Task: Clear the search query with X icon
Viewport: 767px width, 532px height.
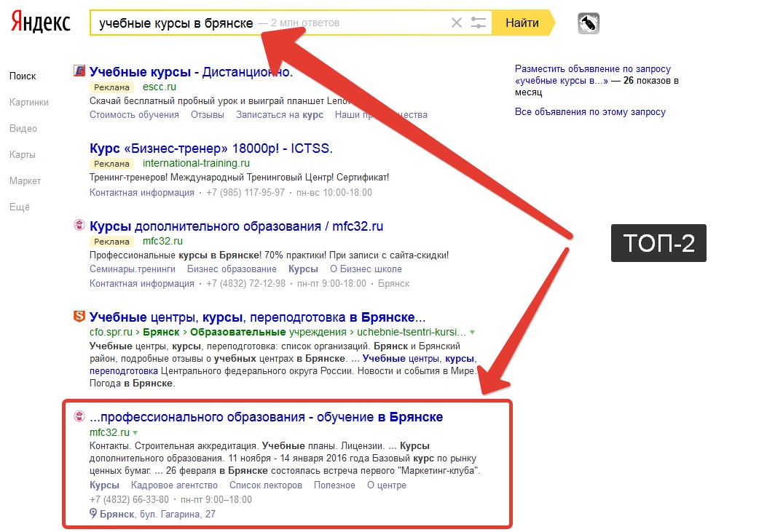Action: (456, 23)
